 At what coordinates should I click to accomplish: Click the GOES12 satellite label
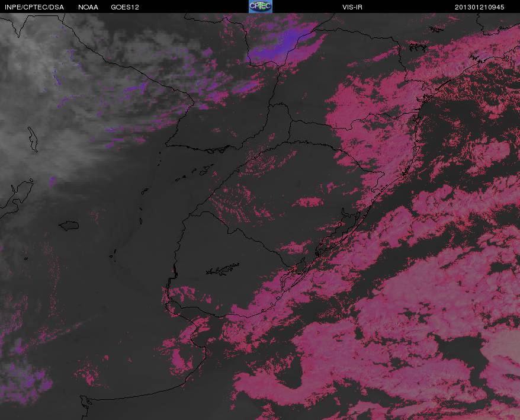pyautogui.click(x=125, y=7)
